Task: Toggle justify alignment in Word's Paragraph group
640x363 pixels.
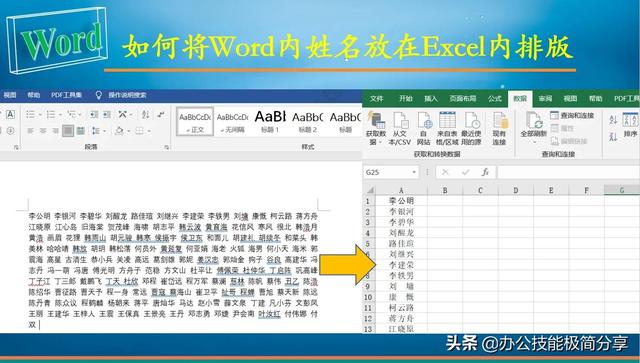Action: (x=68, y=131)
